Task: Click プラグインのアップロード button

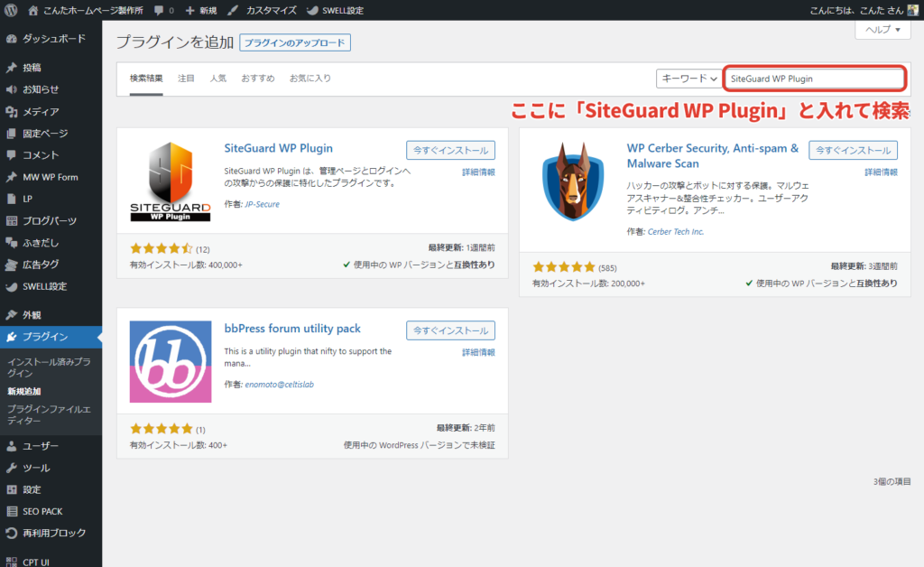Action: tap(295, 42)
